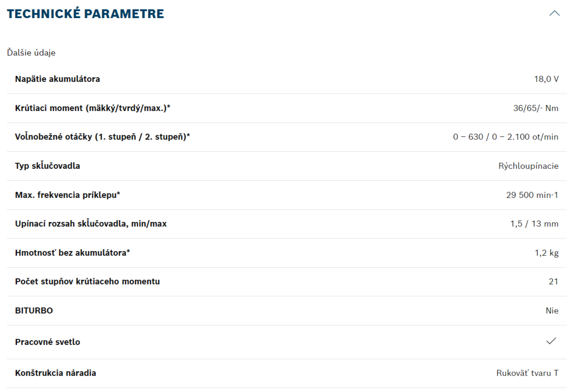Image resolution: width=571 pixels, height=392 pixels.
Task: Click the Voľnobežné otáčky row label
Action: (x=103, y=137)
